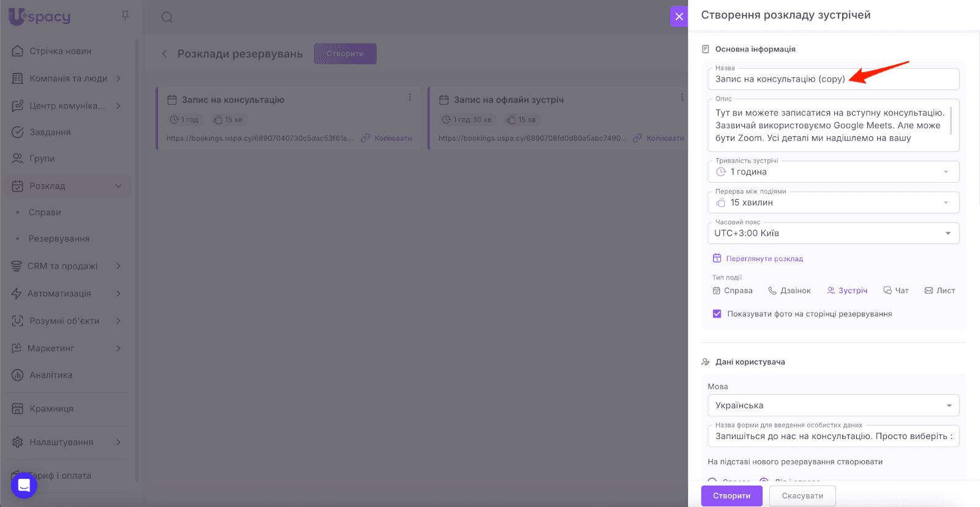Click the Опис field scrollbar
Screen dimensions: 980x507
click(951, 121)
